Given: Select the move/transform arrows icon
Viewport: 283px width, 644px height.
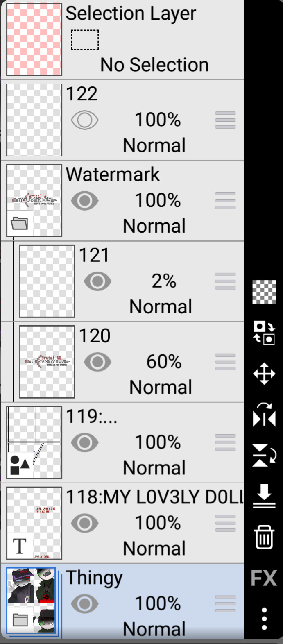Looking at the screenshot, I should (264, 374).
